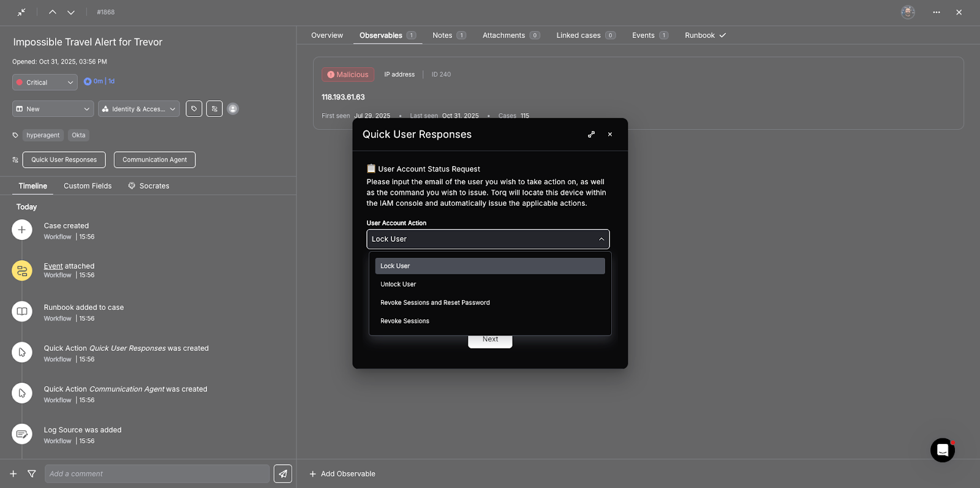The width and height of the screenshot is (980, 488).
Task: Open the chat support bubble icon
Action: point(942,450)
